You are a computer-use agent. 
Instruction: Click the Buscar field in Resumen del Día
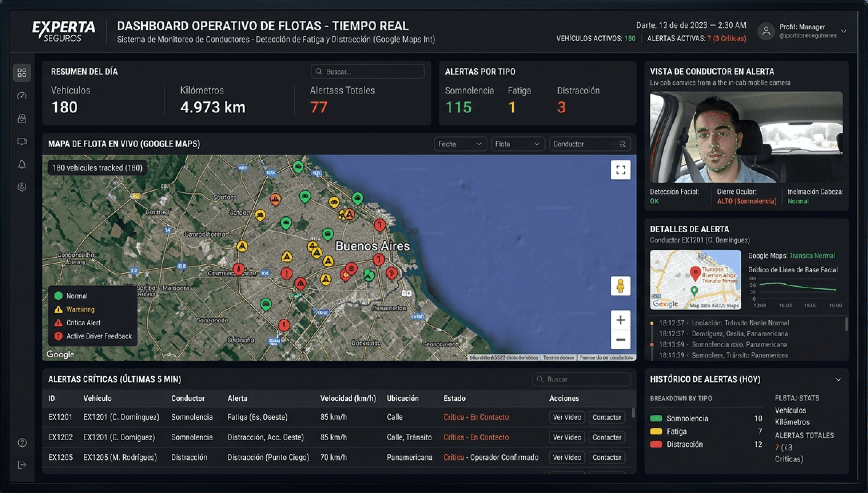click(368, 72)
